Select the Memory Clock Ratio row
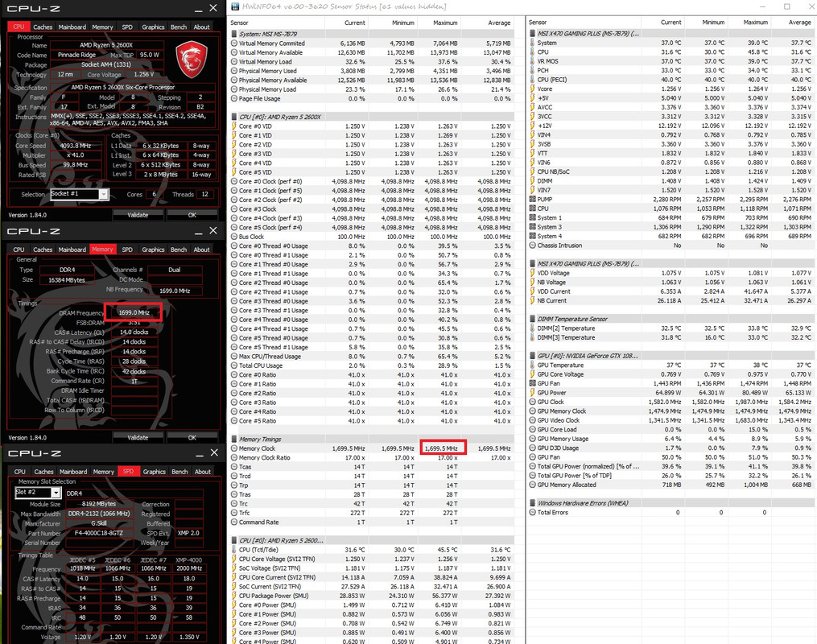The width and height of the screenshot is (817, 644). click(372, 457)
